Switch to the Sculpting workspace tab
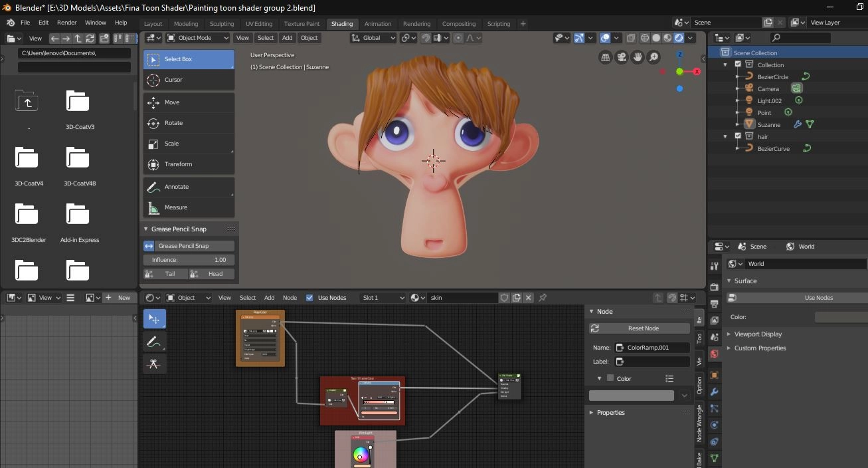This screenshot has width=868, height=468. tap(222, 24)
